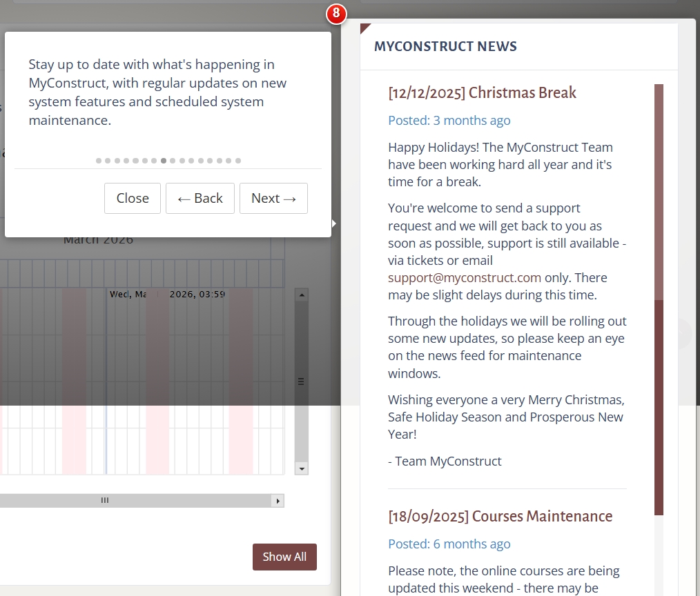The image size is (700, 596).
Task: Click the up arrow on the chart scrollbar
Action: 301,294
